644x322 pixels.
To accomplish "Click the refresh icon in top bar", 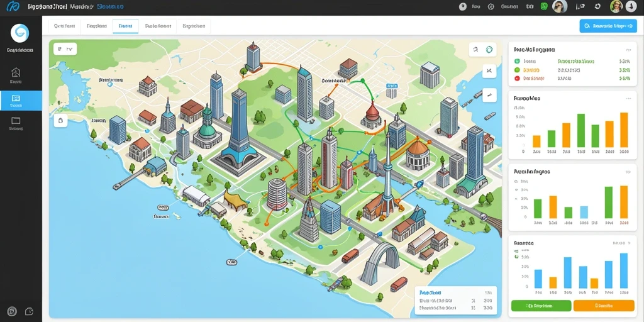I will coord(597,6).
